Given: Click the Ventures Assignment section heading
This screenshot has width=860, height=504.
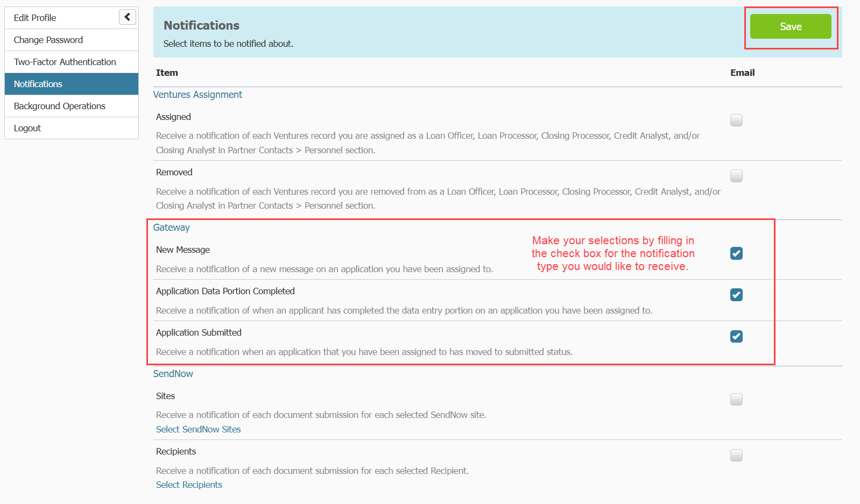Looking at the screenshot, I should pos(198,95).
